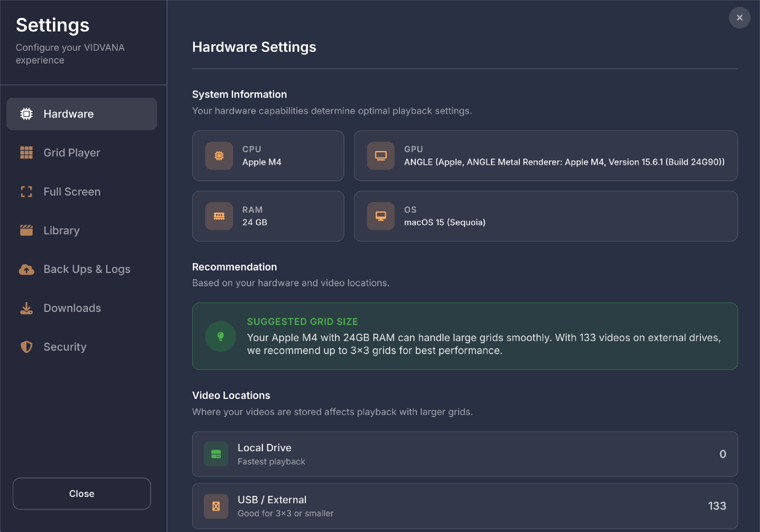Click the Library clapperboard icon
760x532 pixels.
point(26,231)
